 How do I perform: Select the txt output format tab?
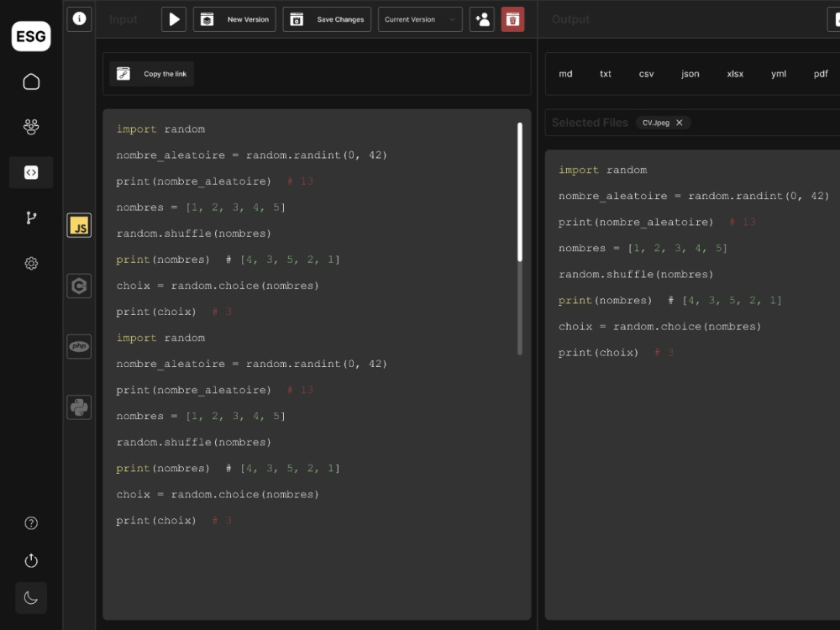tap(606, 74)
